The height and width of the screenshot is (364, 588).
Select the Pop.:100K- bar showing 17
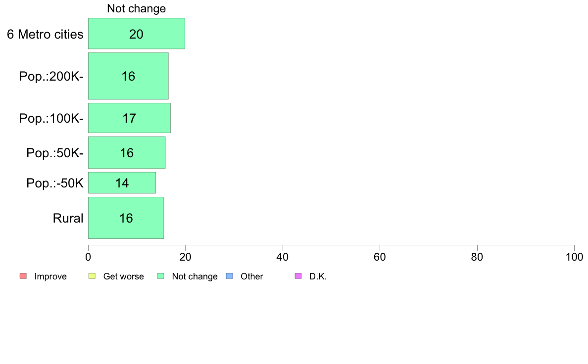click(129, 118)
